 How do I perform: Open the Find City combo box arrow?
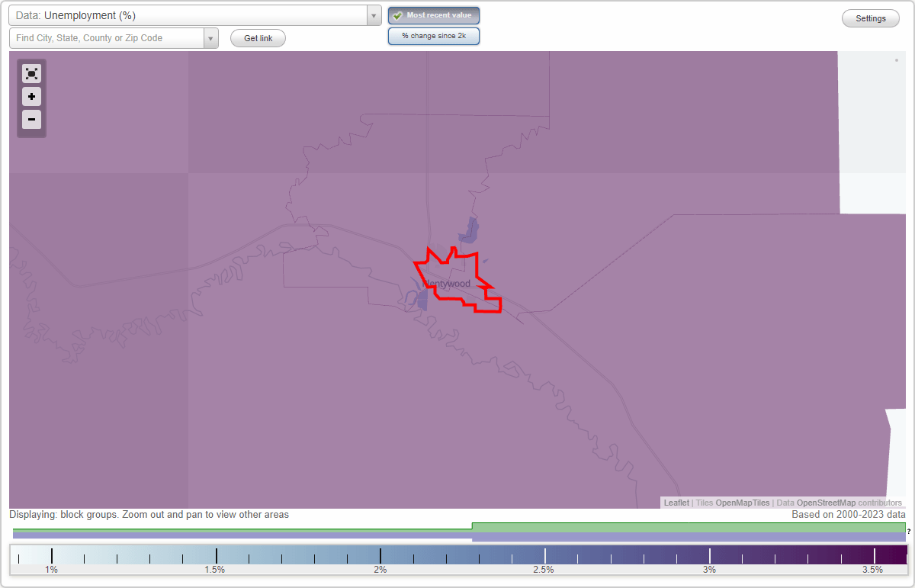tap(210, 38)
